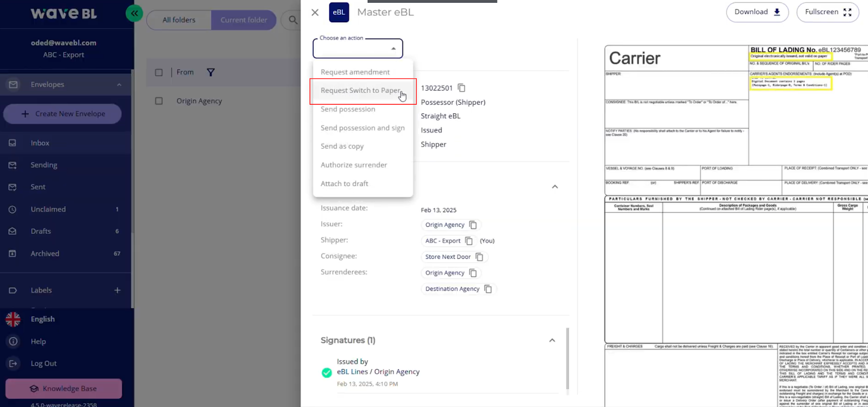Click the blue eBL document badge
Image resolution: width=868 pixels, height=407 pixels.
(x=339, y=12)
